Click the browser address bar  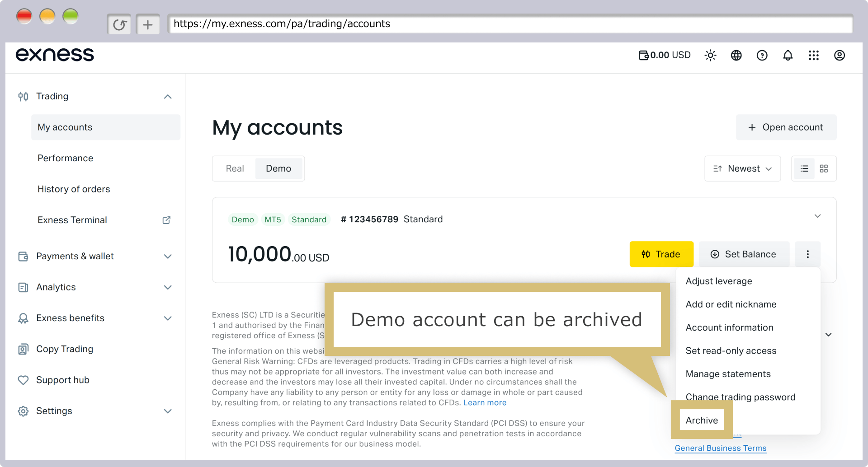click(x=509, y=24)
